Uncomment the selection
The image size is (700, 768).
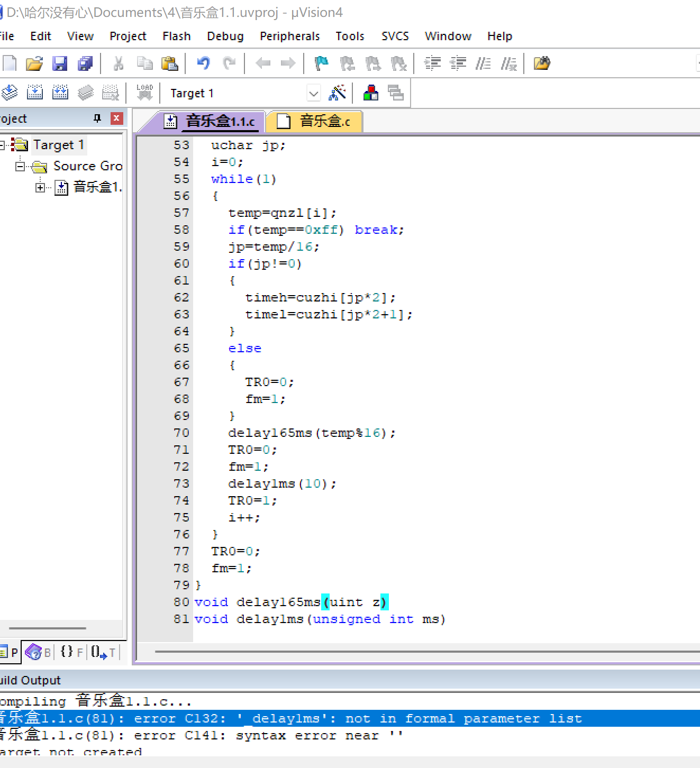[509, 64]
